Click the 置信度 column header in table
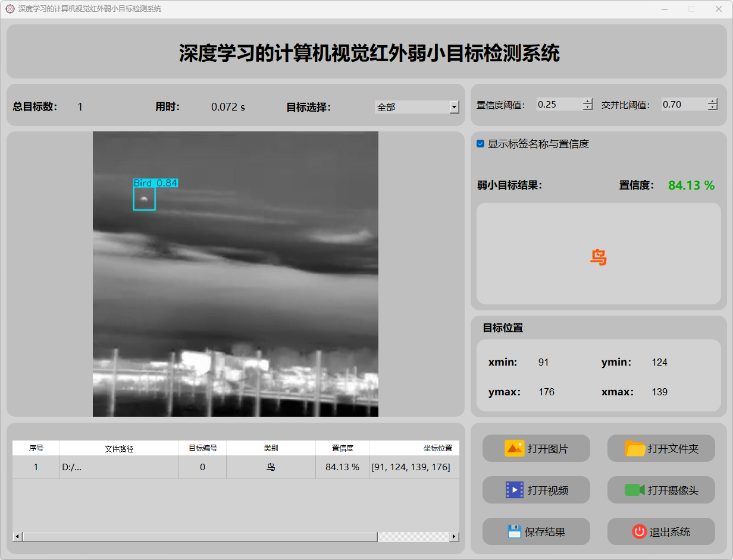This screenshot has height=560, width=733. pyautogui.click(x=342, y=448)
